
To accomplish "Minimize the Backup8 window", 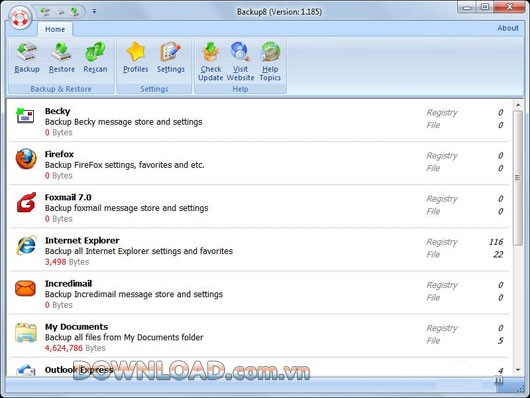I will point(467,7).
